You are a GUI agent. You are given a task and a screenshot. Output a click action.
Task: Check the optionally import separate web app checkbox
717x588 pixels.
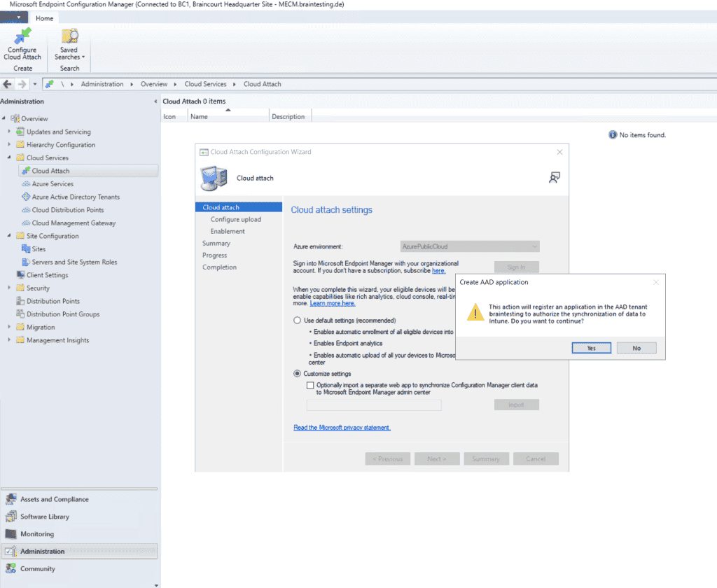coord(310,385)
